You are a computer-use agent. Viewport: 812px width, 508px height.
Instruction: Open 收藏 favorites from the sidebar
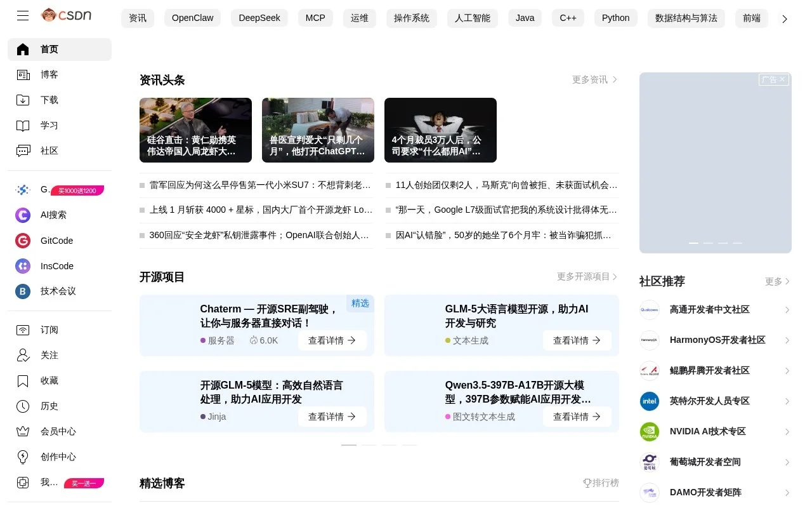tap(49, 380)
